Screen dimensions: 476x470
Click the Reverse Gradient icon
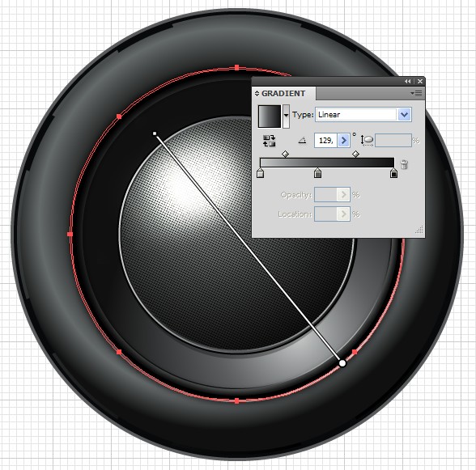(x=269, y=141)
